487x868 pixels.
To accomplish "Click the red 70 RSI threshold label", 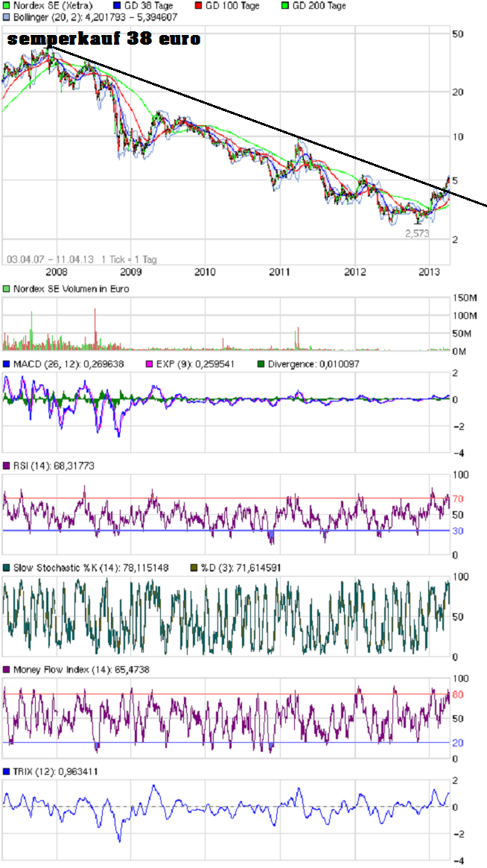I will tap(458, 498).
